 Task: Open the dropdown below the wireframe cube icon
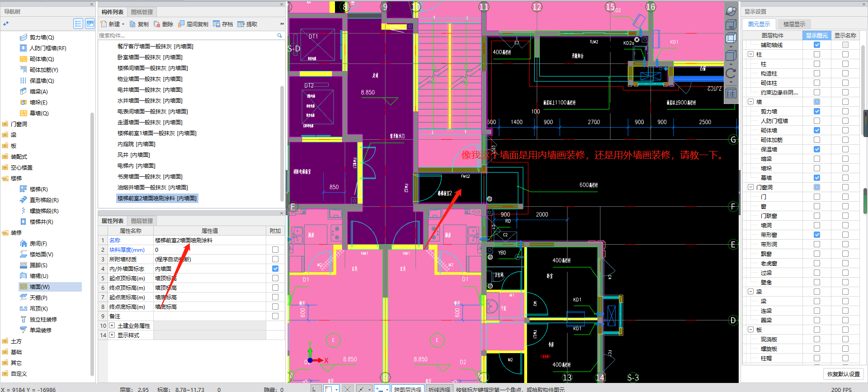731,47
